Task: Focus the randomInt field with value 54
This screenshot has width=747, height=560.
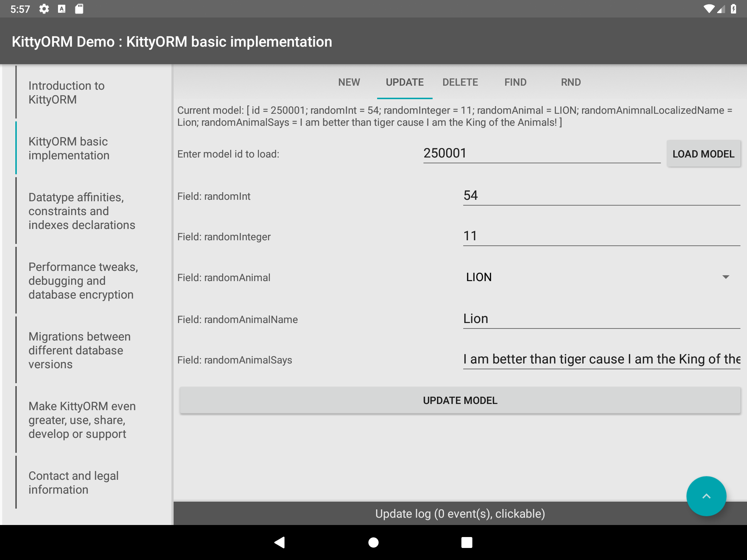Action: click(601, 195)
